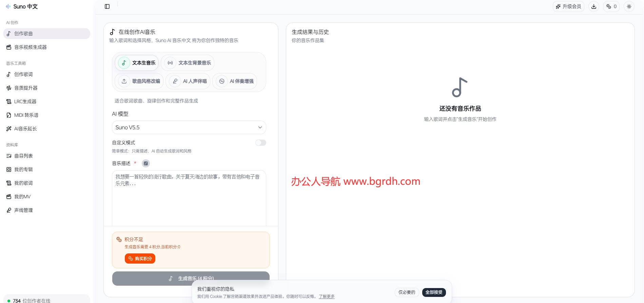The image size is (644, 303).
Task: Open 曲目列表 in the library
Action: point(47,156)
